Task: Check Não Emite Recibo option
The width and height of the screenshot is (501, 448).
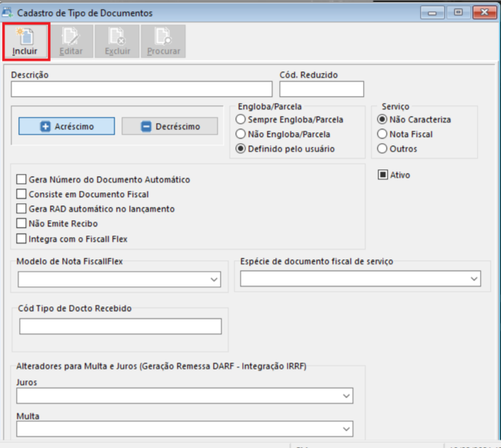Action: pyautogui.click(x=57, y=223)
